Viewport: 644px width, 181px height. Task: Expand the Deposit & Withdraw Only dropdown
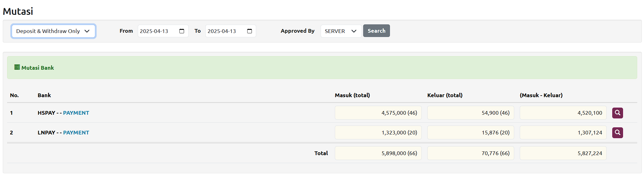(53, 31)
